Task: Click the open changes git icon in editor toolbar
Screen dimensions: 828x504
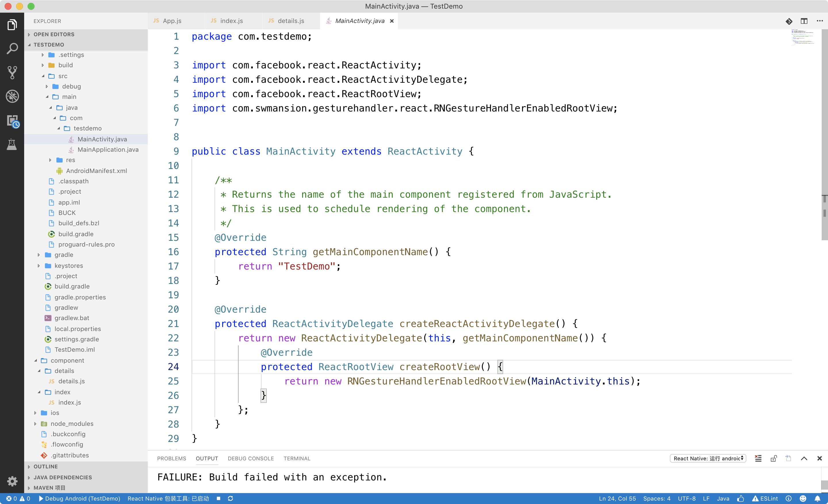Action: coord(789,21)
